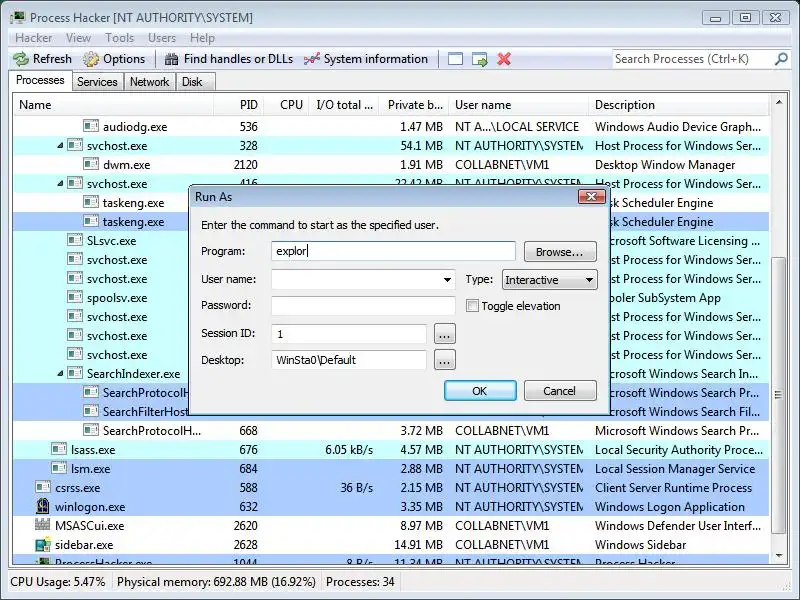The image size is (800, 600).
Task: Click the Refresh toolbar icon
Action: (21, 59)
